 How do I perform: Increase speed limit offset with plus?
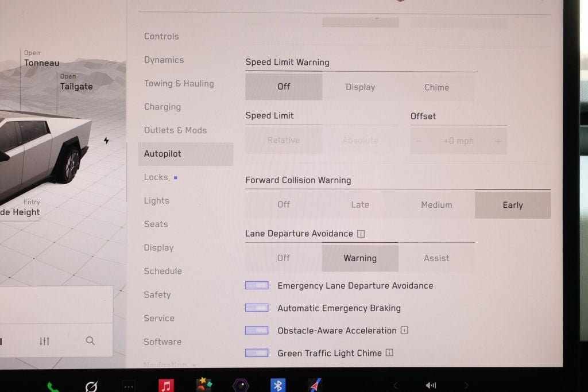[498, 141]
